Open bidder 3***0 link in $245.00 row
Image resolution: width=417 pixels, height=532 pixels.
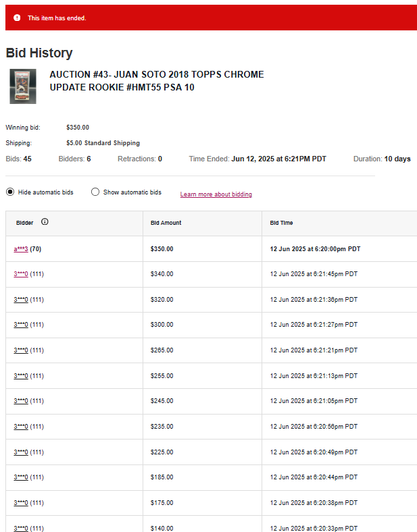(21, 401)
